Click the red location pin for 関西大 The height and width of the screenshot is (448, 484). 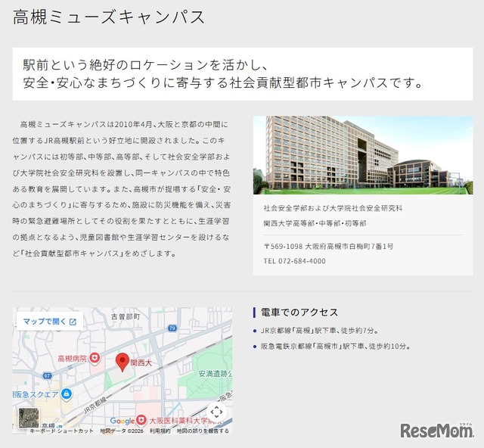(x=123, y=362)
